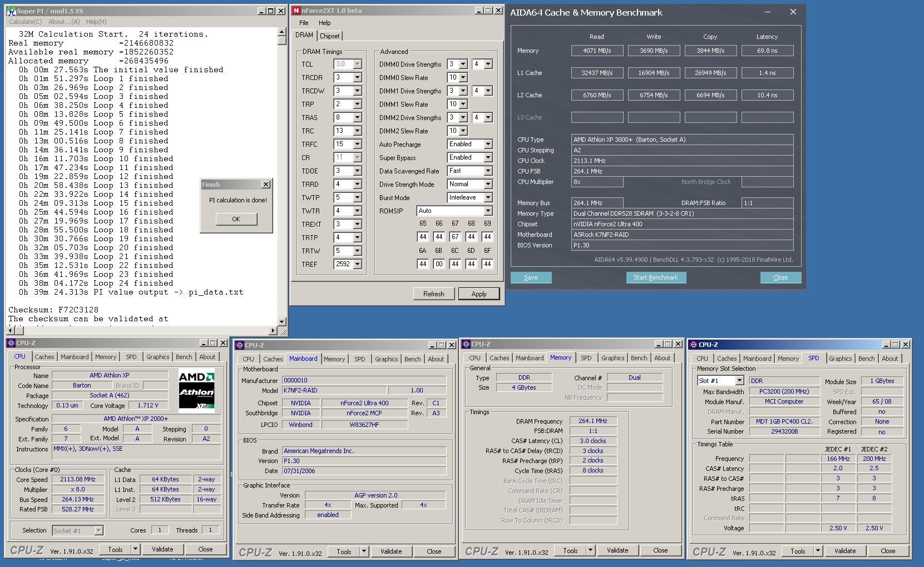Viewport: 924px width, 567px height.
Task: Click Start Benchmark in AIDA64
Action: click(656, 277)
